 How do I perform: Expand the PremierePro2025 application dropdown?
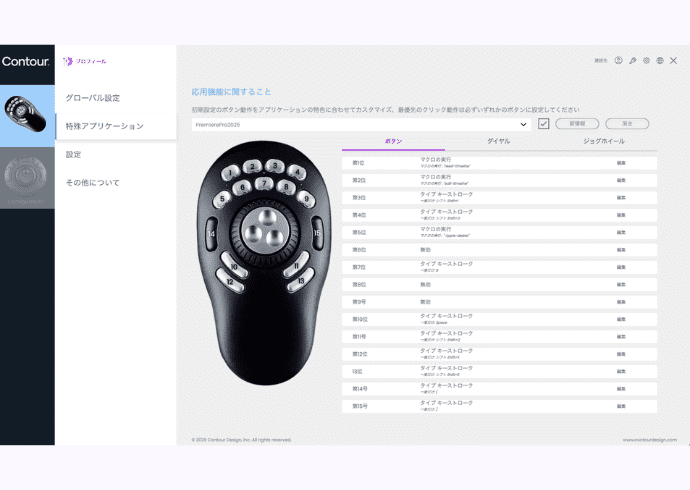(x=524, y=124)
